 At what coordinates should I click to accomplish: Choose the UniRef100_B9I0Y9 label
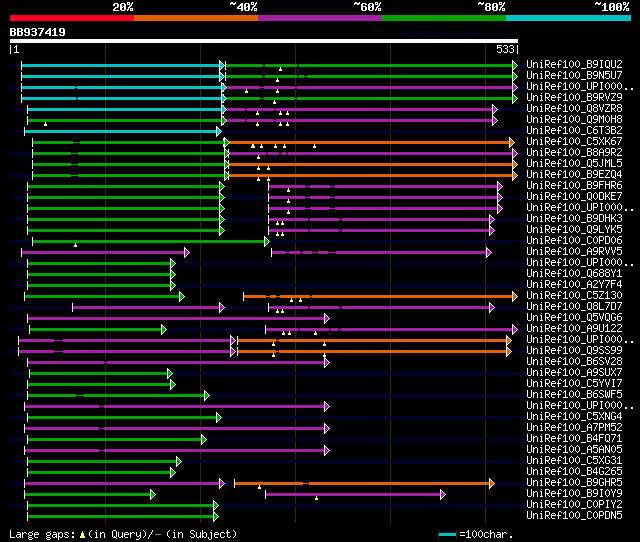574,494
